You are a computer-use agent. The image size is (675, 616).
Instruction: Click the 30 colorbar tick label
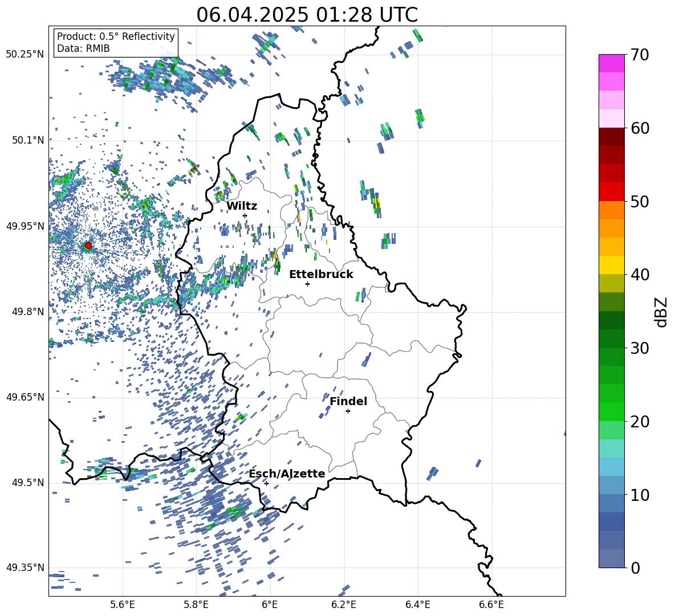[639, 348]
